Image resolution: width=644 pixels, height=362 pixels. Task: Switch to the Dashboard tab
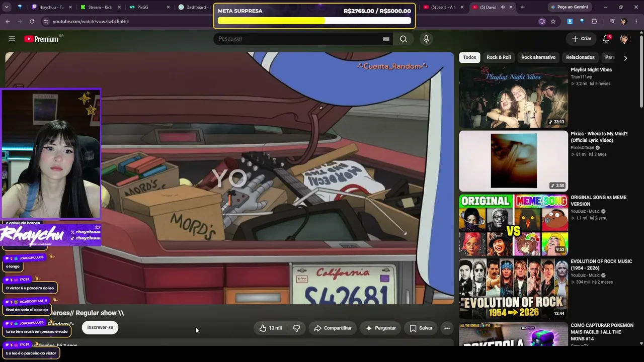[x=194, y=7]
